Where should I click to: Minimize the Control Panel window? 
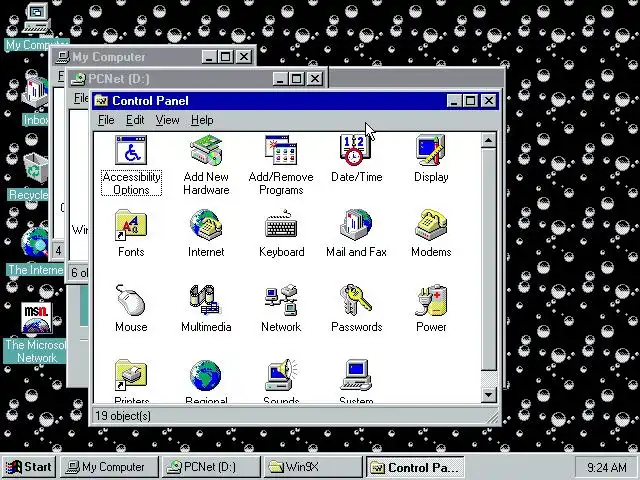(x=454, y=101)
